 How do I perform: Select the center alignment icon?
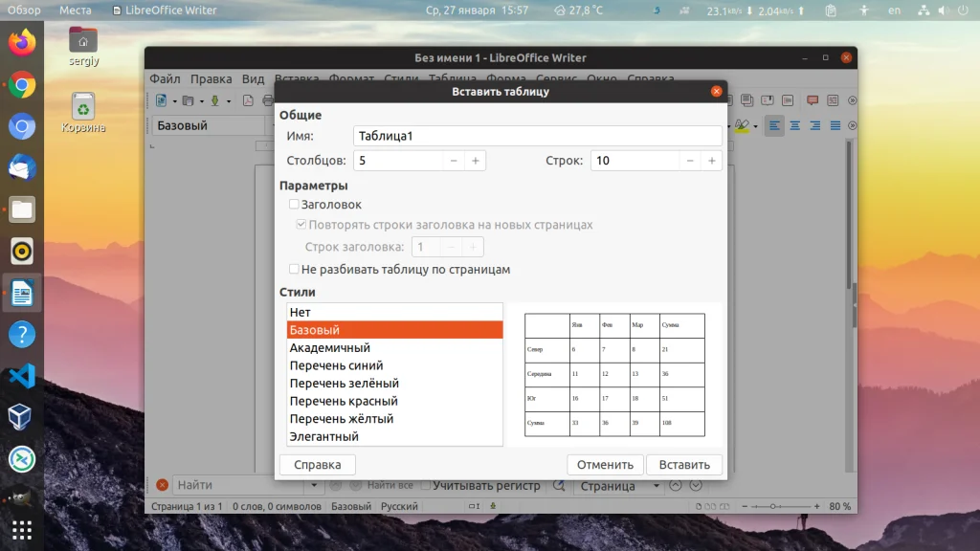coord(794,125)
